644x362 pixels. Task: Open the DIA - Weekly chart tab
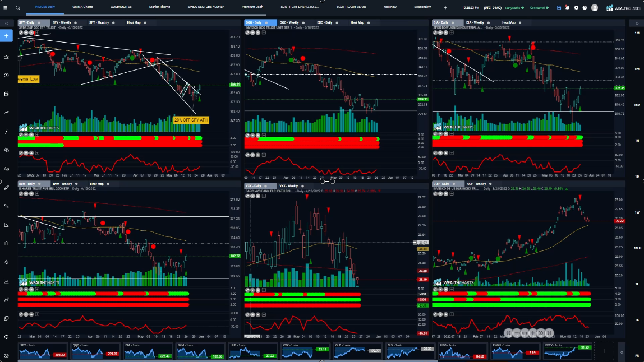[475, 23]
